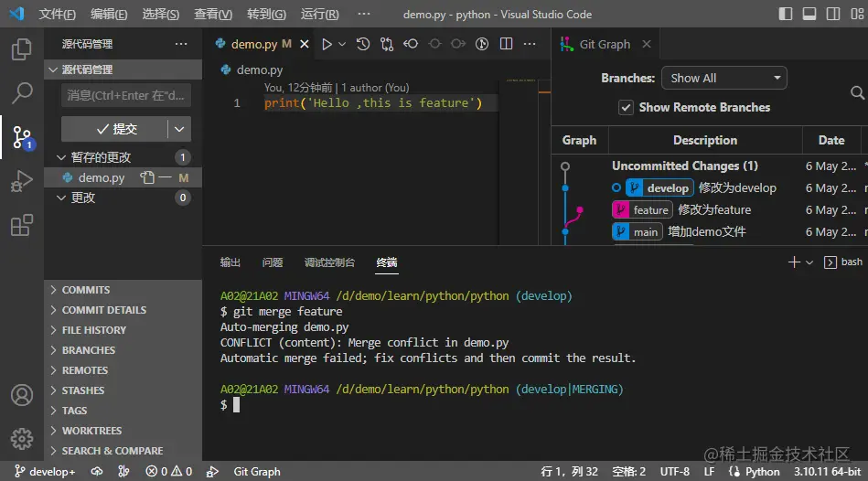This screenshot has width=868, height=481.
Task: Open the Search view in activity bar
Action: pos(22,92)
